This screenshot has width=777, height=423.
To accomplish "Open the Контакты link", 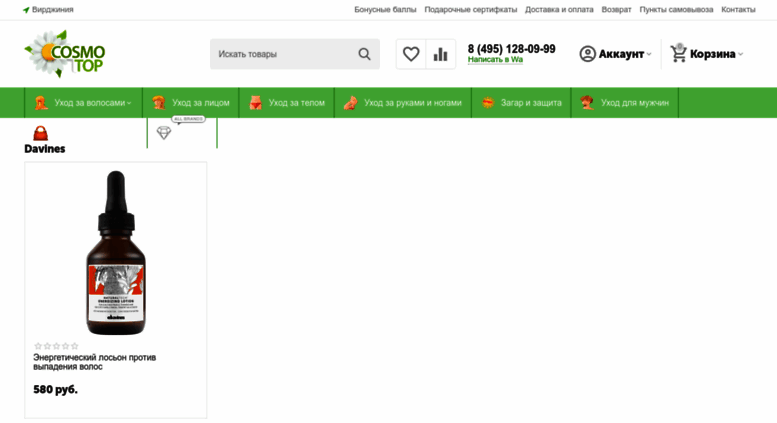I will [738, 9].
